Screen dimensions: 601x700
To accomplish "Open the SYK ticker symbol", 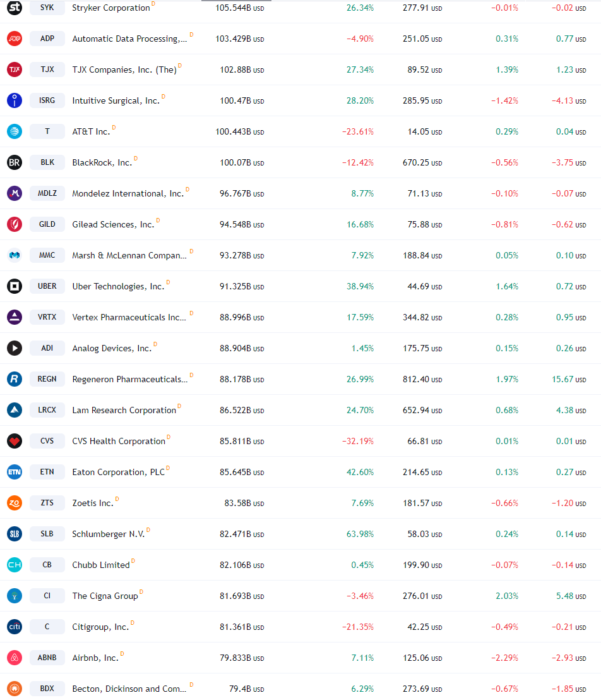I will coord(47,8).
